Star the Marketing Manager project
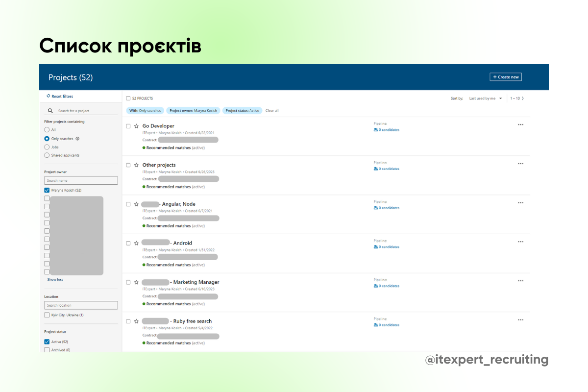The image size is (588, 392). click(136, 282)
